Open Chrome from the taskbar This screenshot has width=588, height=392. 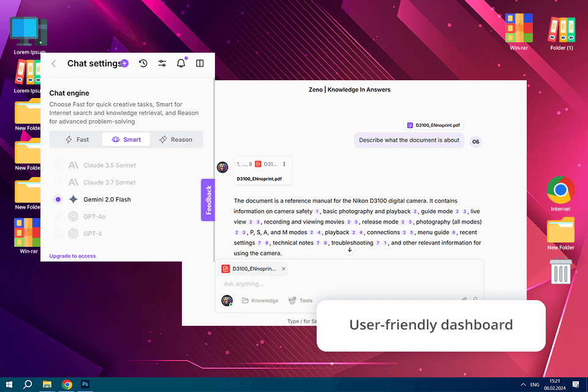[x=67, y=385]
